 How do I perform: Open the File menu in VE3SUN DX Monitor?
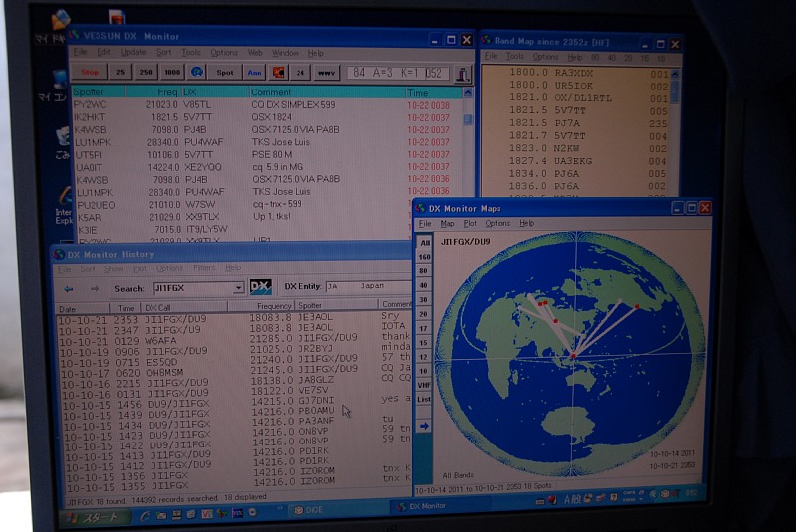[x=81, y=52]
